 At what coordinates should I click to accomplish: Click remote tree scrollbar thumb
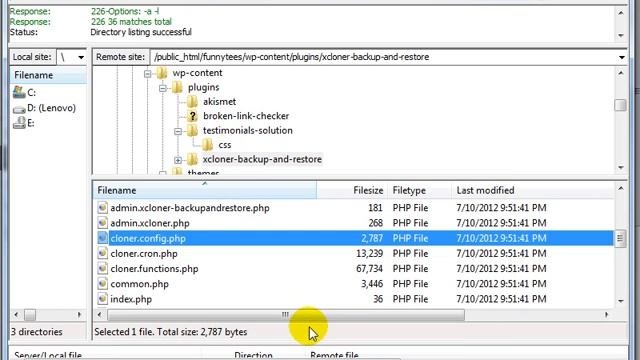[621, 105]
